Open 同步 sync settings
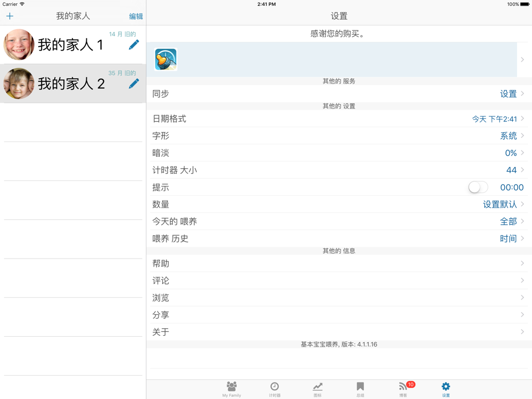The image size is (532, 399). [x=339, y=94]
